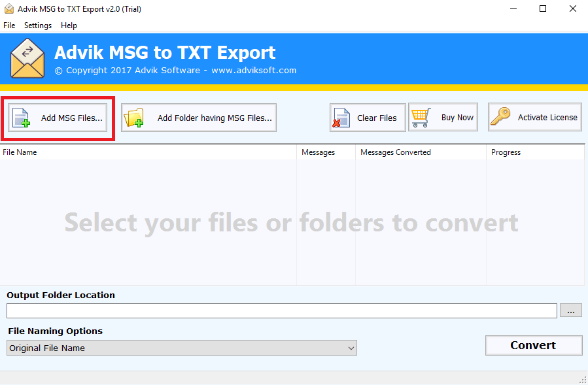The height and width of the screenshot is (385, 588).
Task: Click the Output Folder Location label
Action: (x=61, y=295)
